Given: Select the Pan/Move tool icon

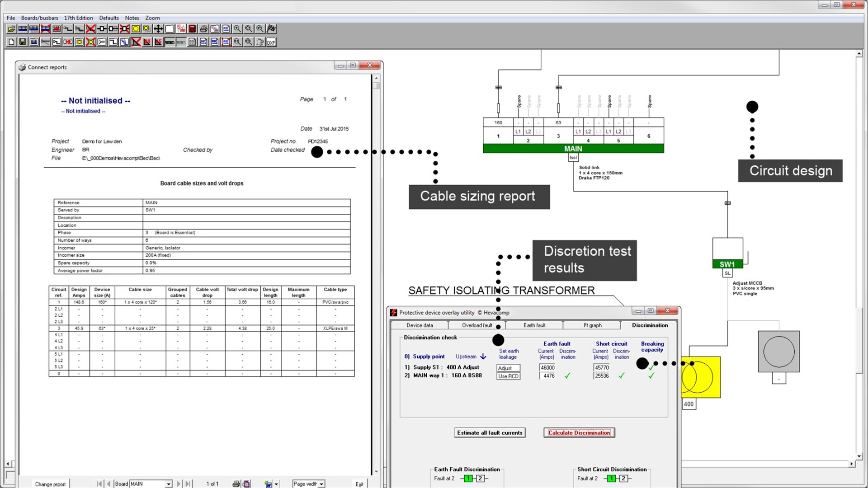Looking at the screenshot, I should pos(158,28).
